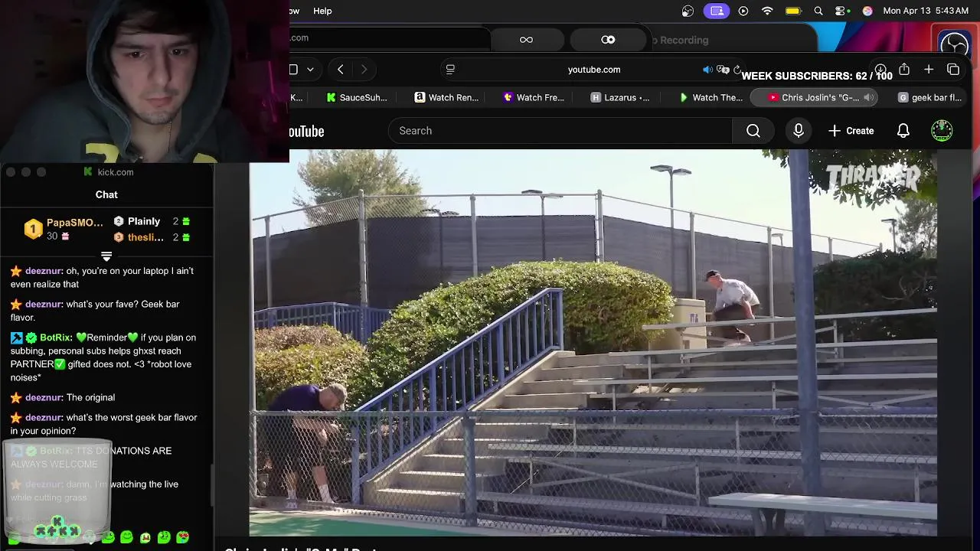This screenshot has height=551, width=980.
Task: Click deeznur in "what's your fave?" message
Action: (44, 304)
